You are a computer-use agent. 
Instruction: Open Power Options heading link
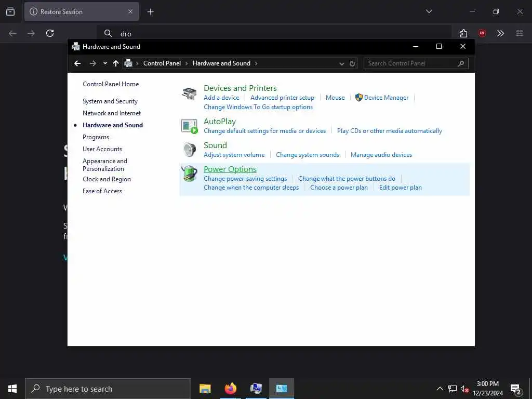tap(230, 169)
